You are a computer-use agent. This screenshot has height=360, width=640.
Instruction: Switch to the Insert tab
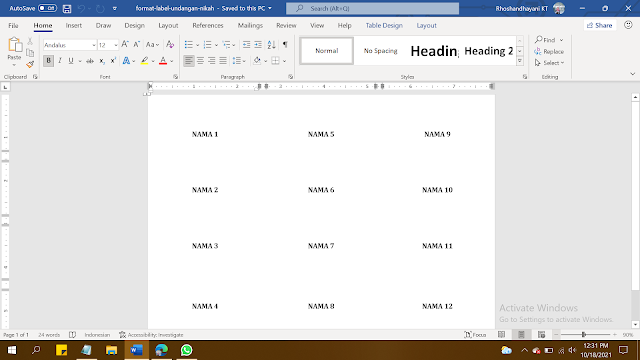pos(73,25)
